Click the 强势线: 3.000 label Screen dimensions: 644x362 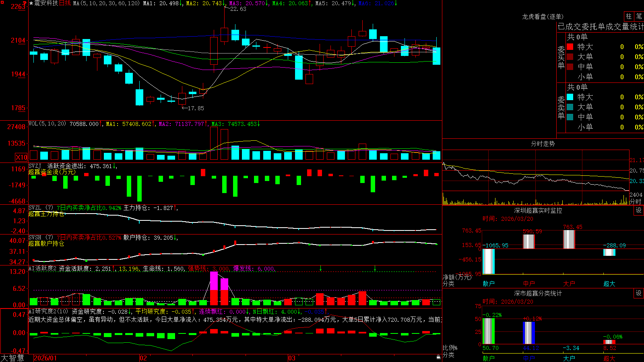[x=208, y=269]
